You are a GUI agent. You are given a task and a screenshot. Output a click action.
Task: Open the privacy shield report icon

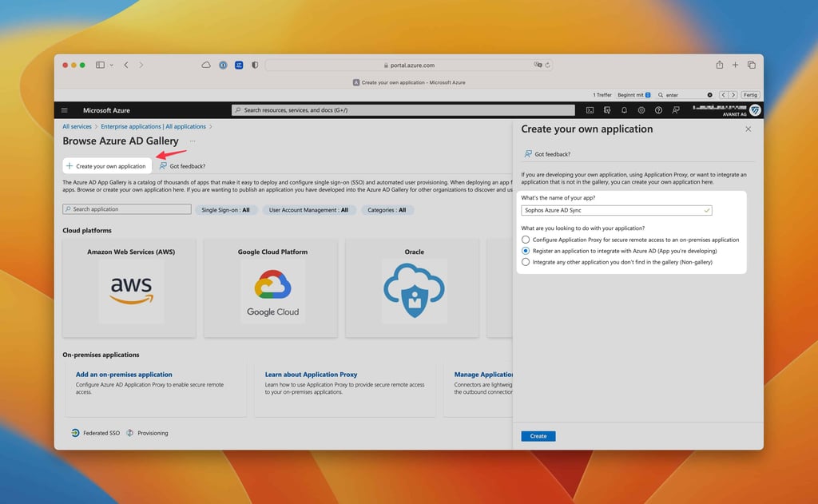(x=255, y=65)
